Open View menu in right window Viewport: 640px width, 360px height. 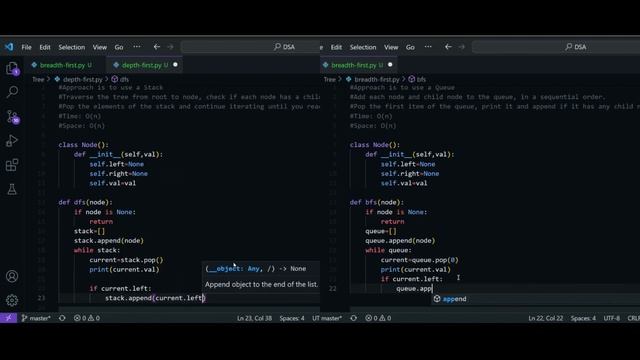coord(391,47)
